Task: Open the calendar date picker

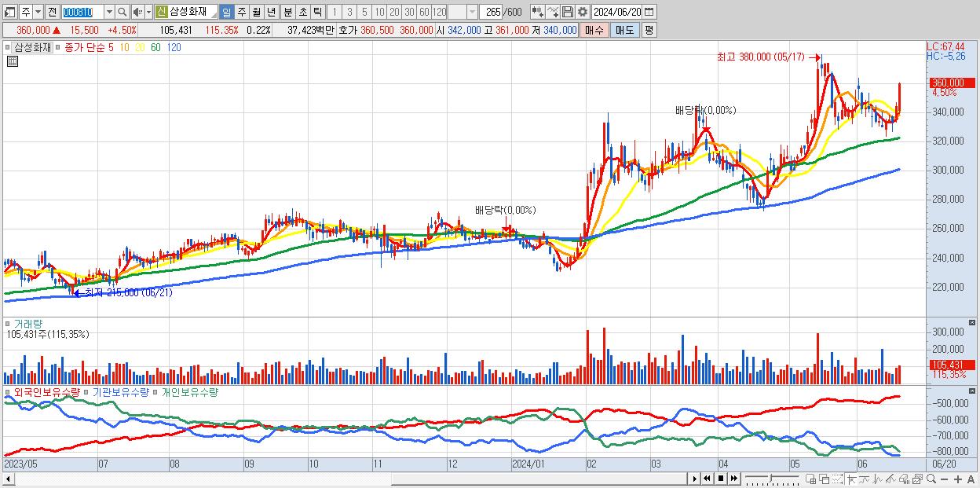Action: 649,12
